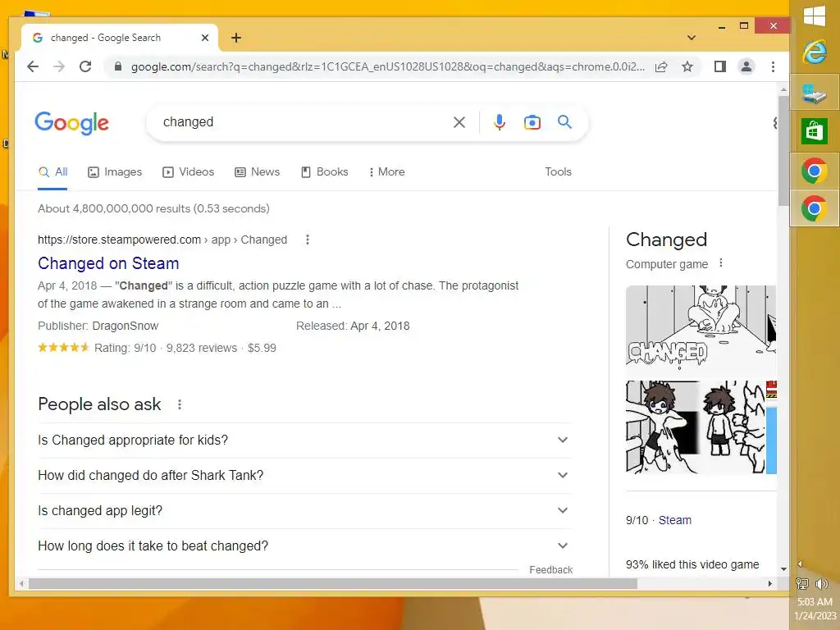Open the Windows Start button
This screenshot has height=630, width=840.
coord(815,16)
